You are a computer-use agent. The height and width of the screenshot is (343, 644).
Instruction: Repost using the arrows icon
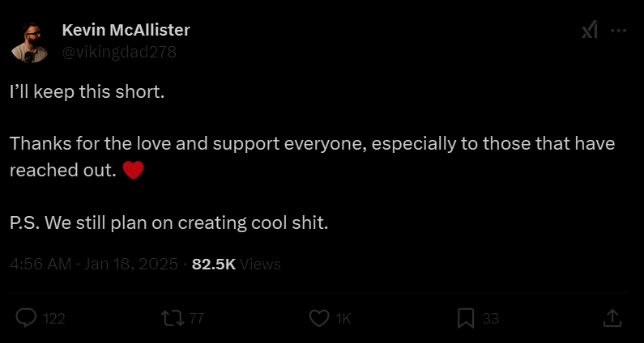pyautogui.click(x=172, y=319)
